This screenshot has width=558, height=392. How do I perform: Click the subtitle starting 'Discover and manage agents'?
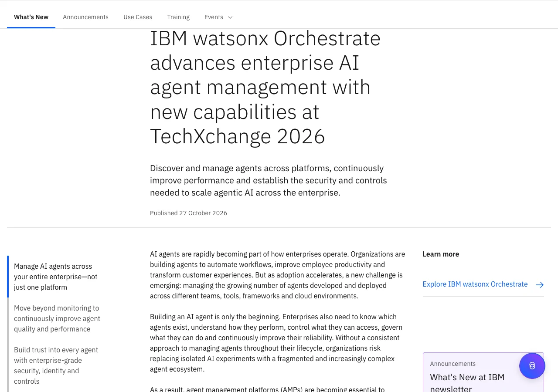(269, 180)
